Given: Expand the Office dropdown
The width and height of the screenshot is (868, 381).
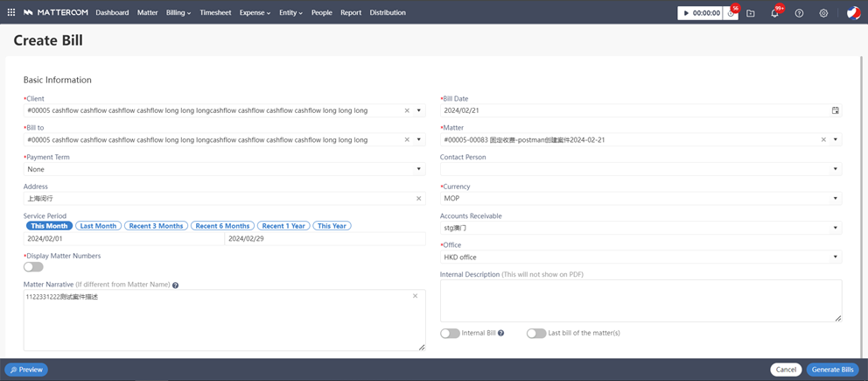Looking at the screenshot, I should point(835,258).
